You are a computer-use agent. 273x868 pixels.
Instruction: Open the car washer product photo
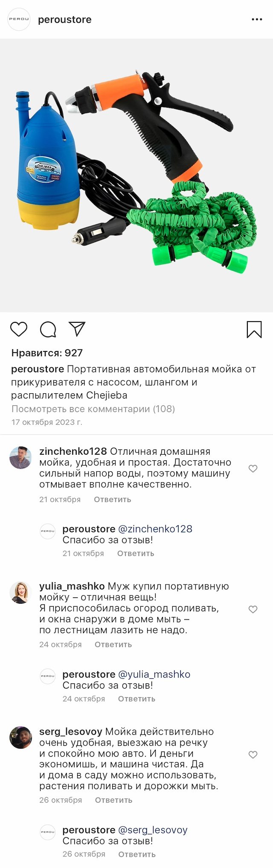(136, 175)
